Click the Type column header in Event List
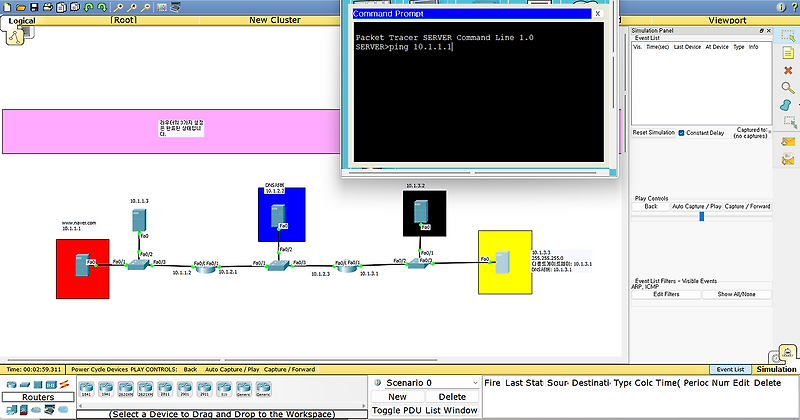This screenshot has height=420, width=800. pyautogui.click(x=738, y=47)
